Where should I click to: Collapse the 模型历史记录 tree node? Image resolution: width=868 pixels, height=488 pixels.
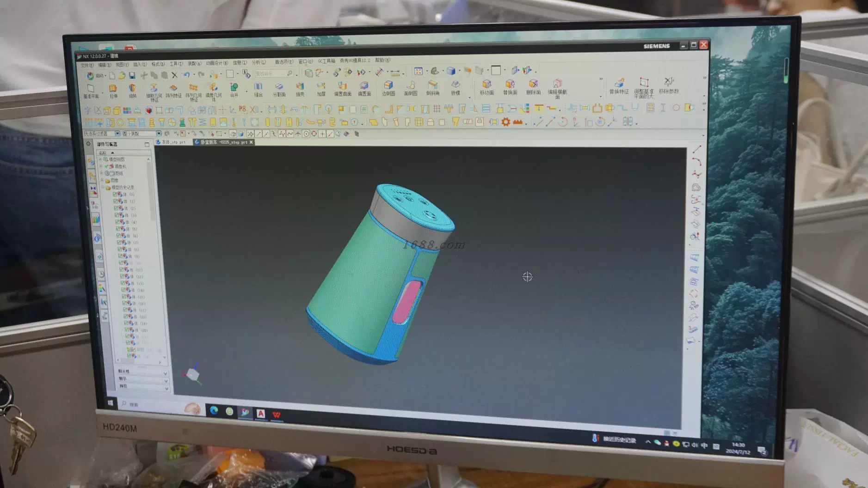coord(103,188)
